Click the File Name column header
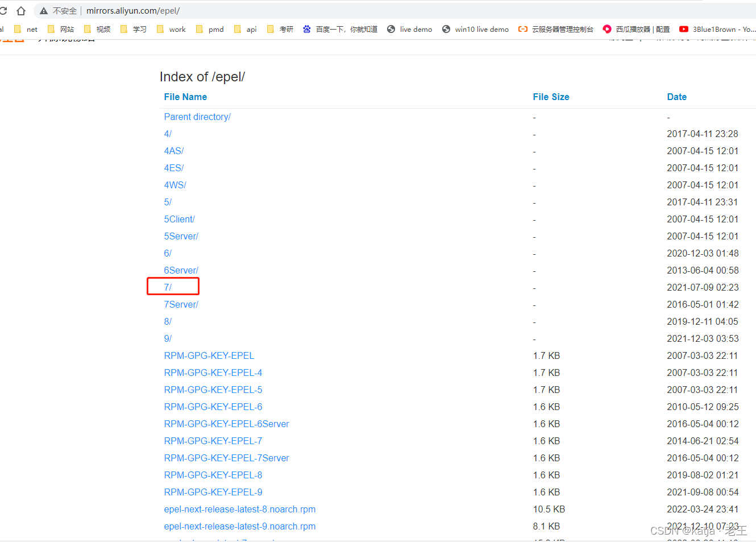 pyautogui.click(x=185, y=97)
